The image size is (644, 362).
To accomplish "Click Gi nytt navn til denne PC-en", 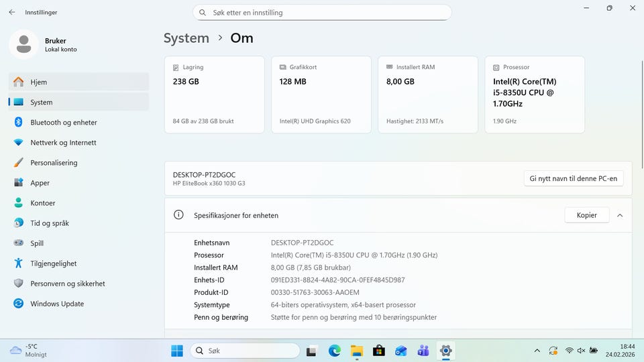I will tap(574, 178).
